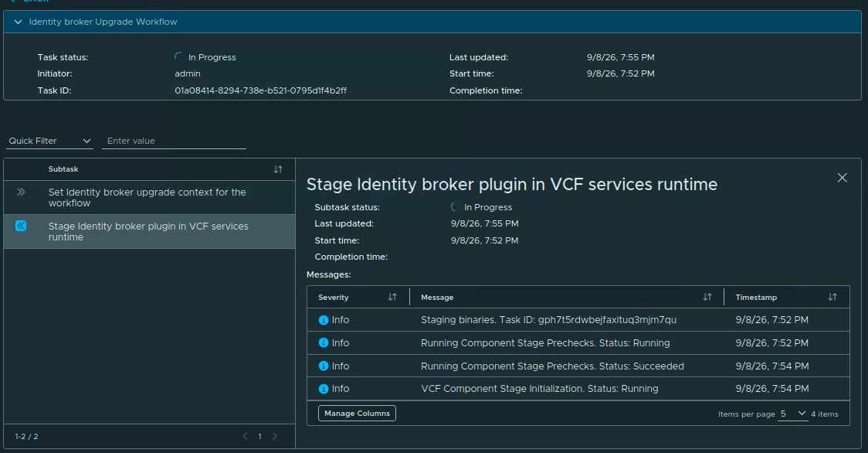The image size is (868, 453).
Task: Collapse the Identity broker Upgrade Workflow chevron
Action: point(18,22)
